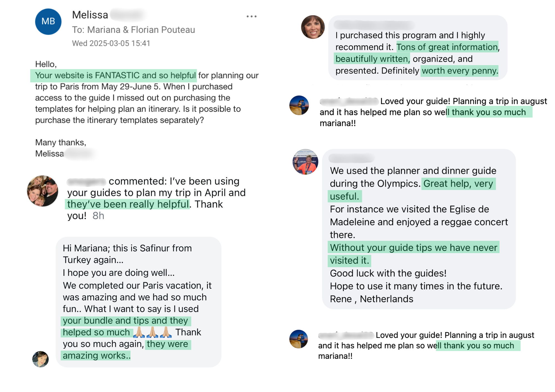Click the praying hands emojis in Safinur's message
Viewport: 555px width, 392px height.
click(x=152, y=332)
